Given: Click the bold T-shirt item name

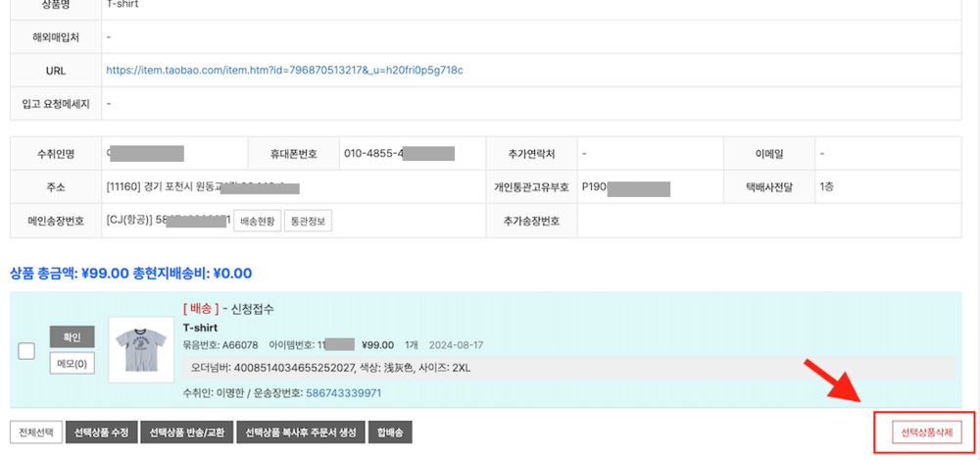Looking at the screenshot, I should pos(200,328).
